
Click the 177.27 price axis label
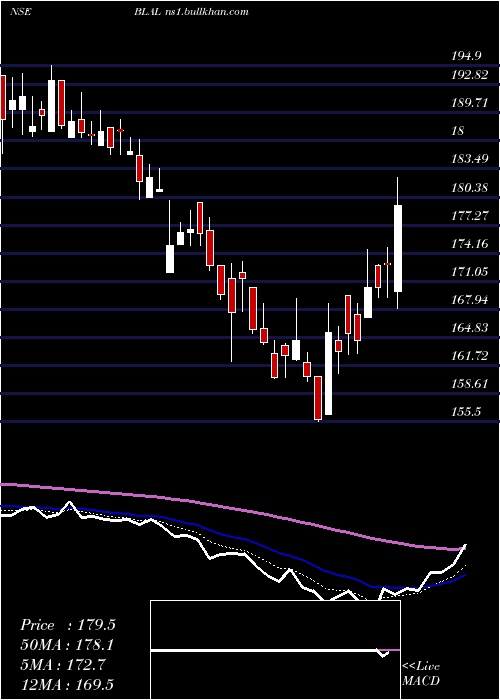tap(470, 216)
